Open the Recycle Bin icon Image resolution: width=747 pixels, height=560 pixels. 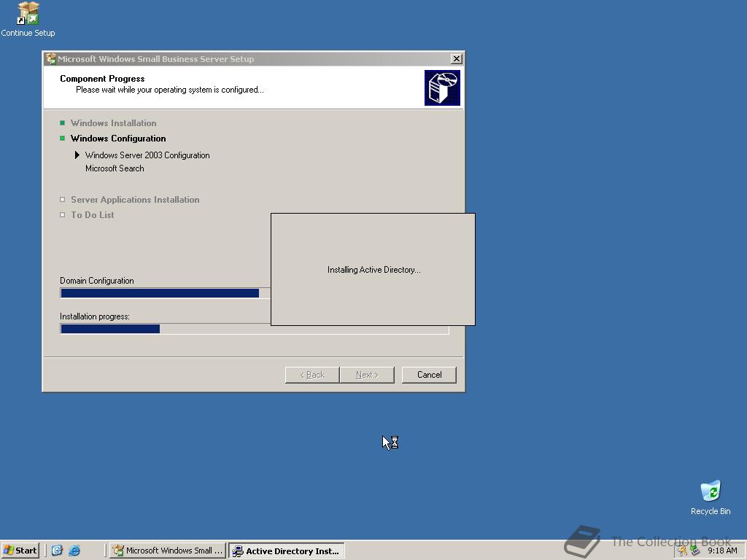click(711, 497)
